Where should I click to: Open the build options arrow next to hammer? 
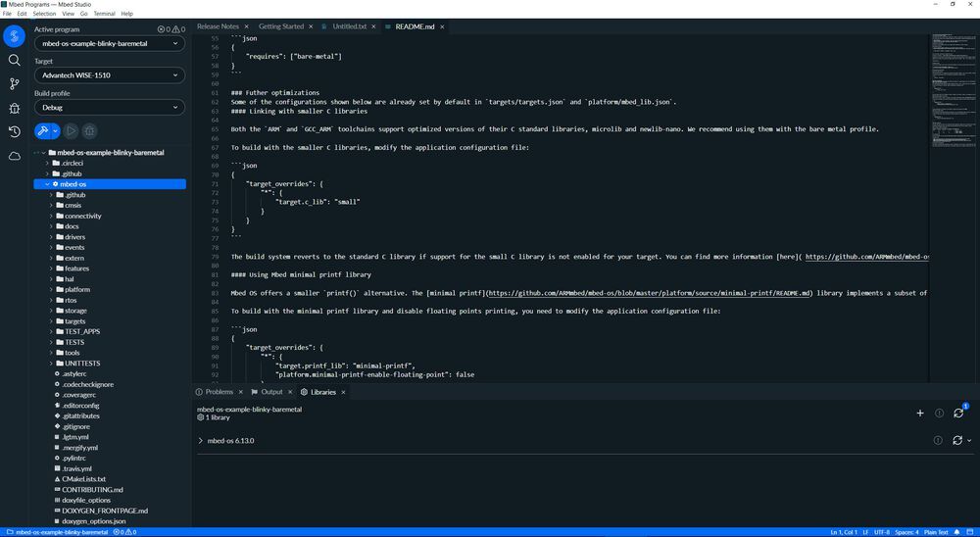click(x=56, y=130)
